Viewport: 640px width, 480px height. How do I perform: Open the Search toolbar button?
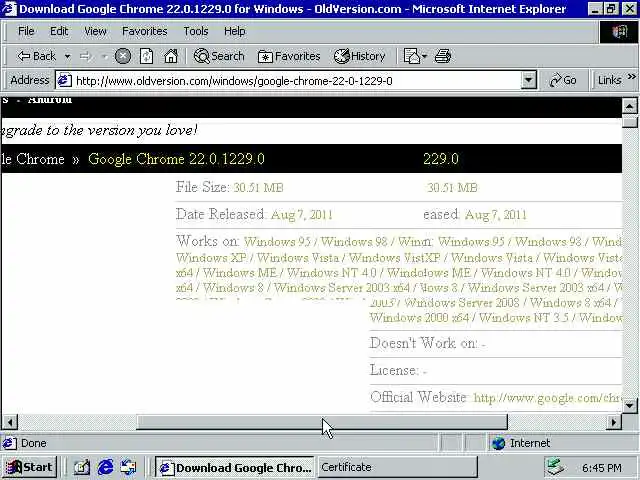coord(219,56)
